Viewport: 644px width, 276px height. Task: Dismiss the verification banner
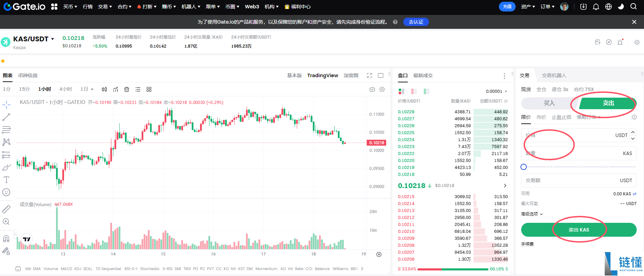coord(634,22)
